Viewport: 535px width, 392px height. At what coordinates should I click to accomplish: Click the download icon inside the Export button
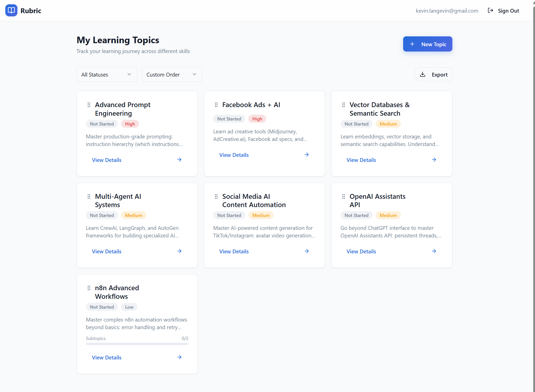coord(422,74)
